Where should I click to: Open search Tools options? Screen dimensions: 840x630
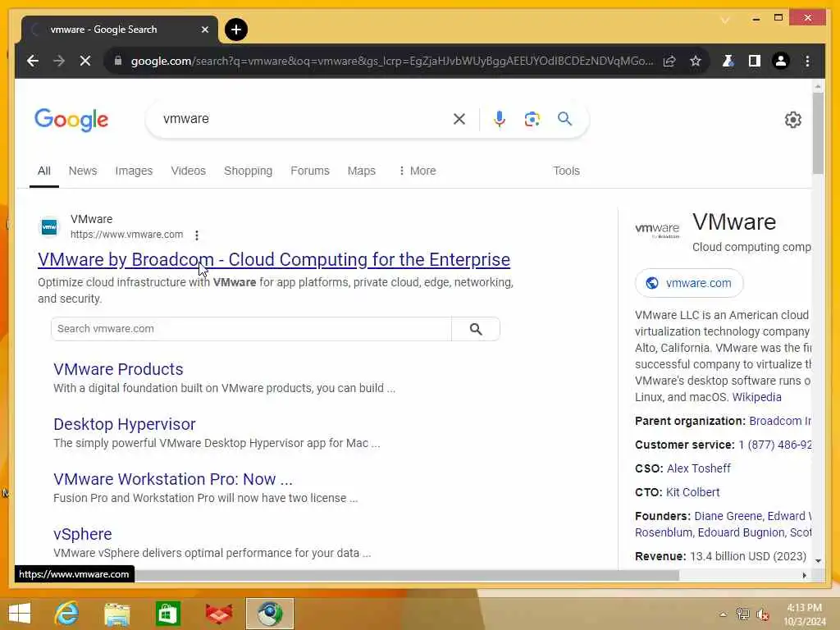[x=566, y=171]
